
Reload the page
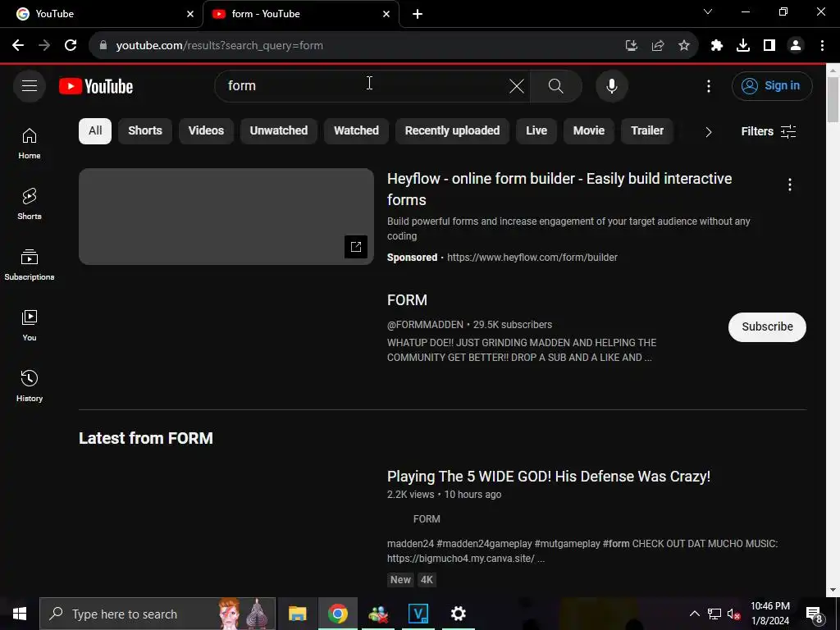click(x=71, y=46)
